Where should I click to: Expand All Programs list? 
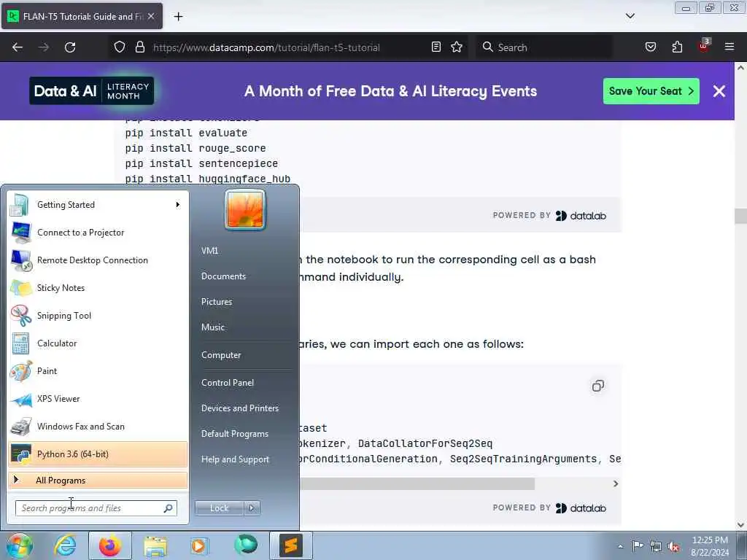point(98,481)
